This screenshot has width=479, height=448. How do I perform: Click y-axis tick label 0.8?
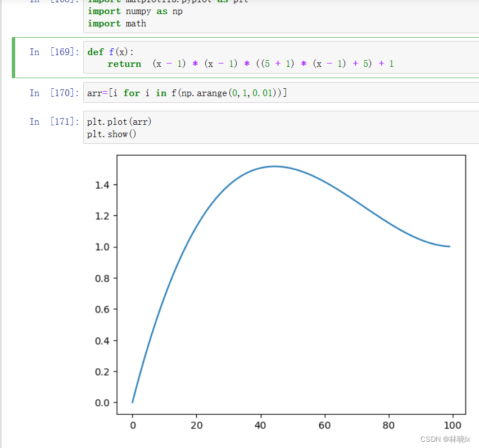coord(102,278)
